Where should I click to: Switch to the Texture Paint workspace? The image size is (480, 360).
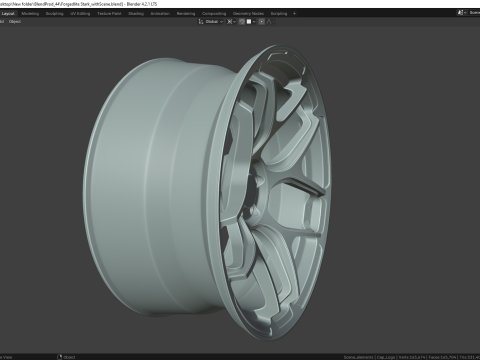[109, 14]
